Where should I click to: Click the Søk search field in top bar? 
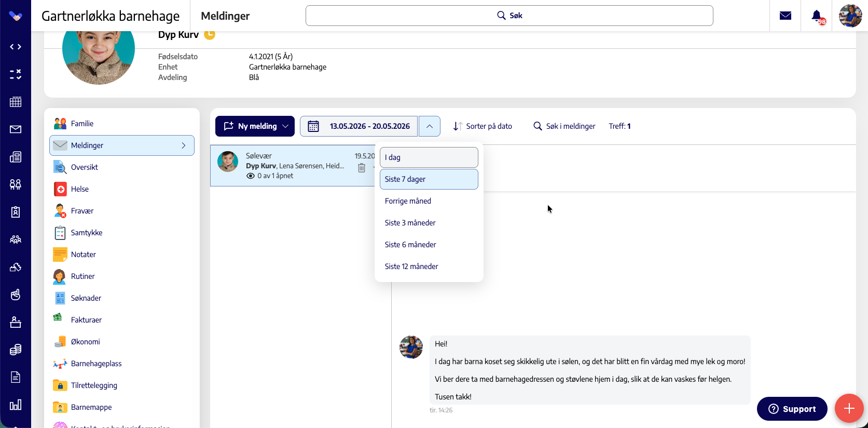(x=509, y=16)
